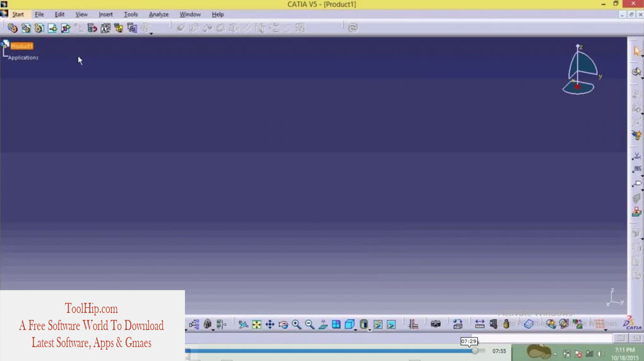Click the Create Multi-View icon
This screenshot has height=361, width=644.
tap(336, 324)
